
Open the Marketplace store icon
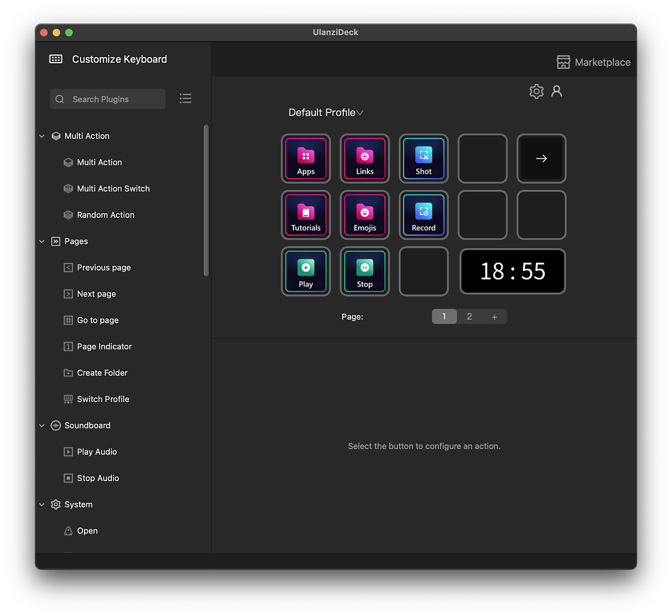[x=563, y=62]
